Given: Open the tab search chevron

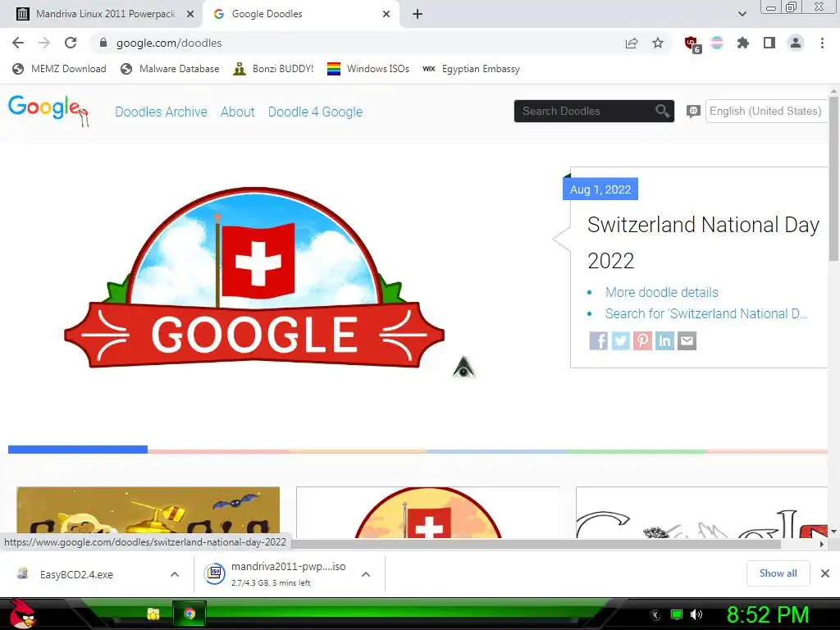Looking at the screenshot, I should (x=742, y=14).
